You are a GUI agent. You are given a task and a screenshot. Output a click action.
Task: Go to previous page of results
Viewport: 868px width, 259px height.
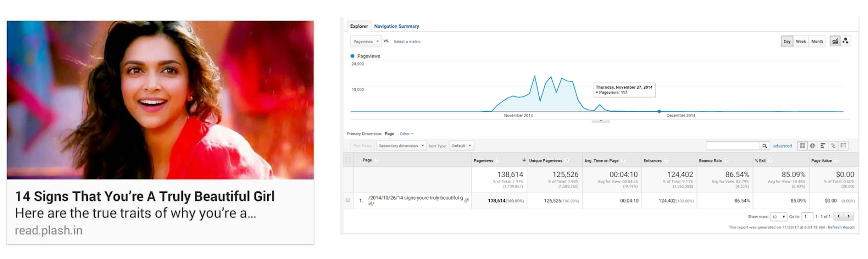839,216
